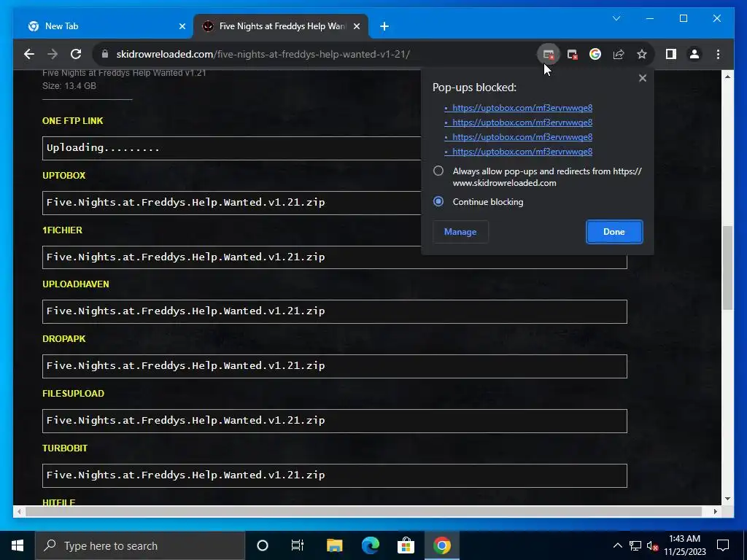Click the FILESUPLOAD heading text
The width and height of the screenshot is (747, 560).
coord(73,394)
